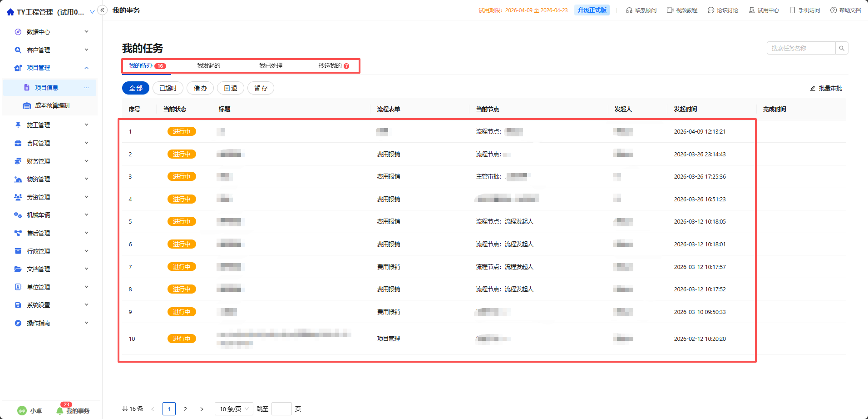Image resolution: width=868 pixels, height=419 pixels.
Task: Collapse the sidebar with double-chevron icon
Action: (x=103, y=10)
